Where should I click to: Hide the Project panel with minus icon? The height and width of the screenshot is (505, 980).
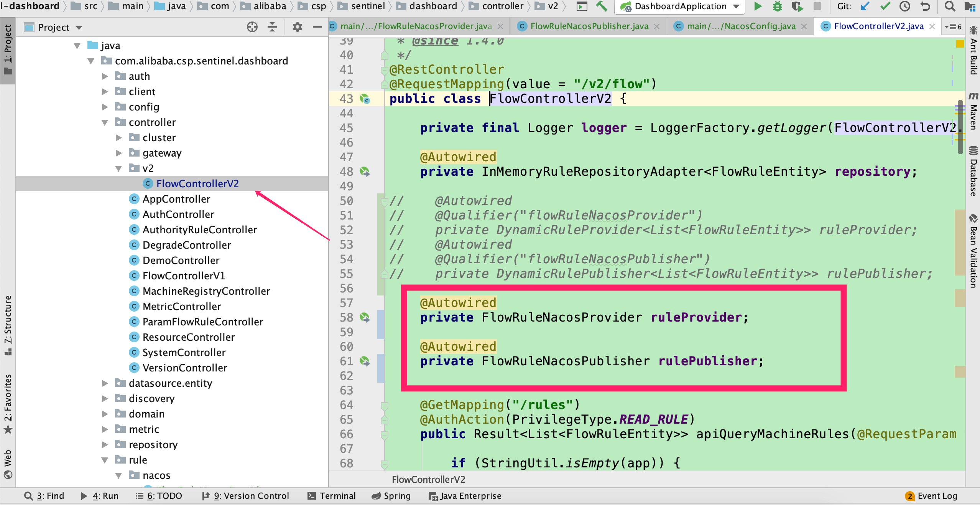coord(317,27)
